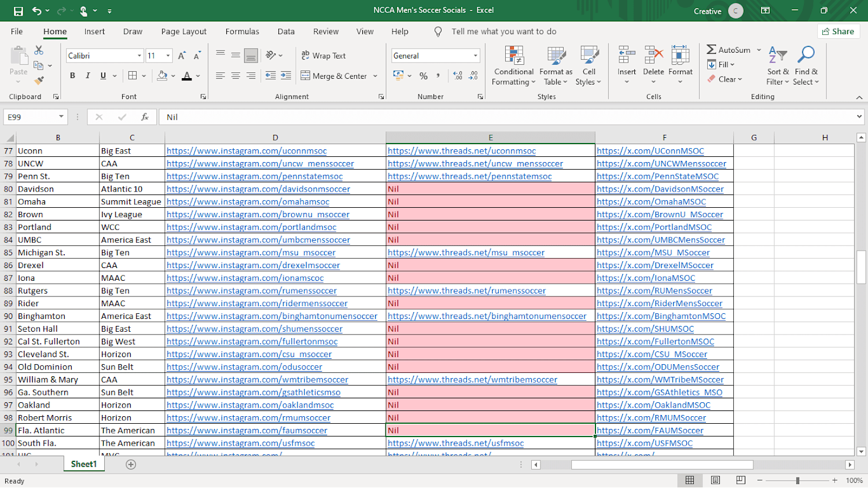Open the x.com/DavidsonMSoccer link

tap(660, 189)
